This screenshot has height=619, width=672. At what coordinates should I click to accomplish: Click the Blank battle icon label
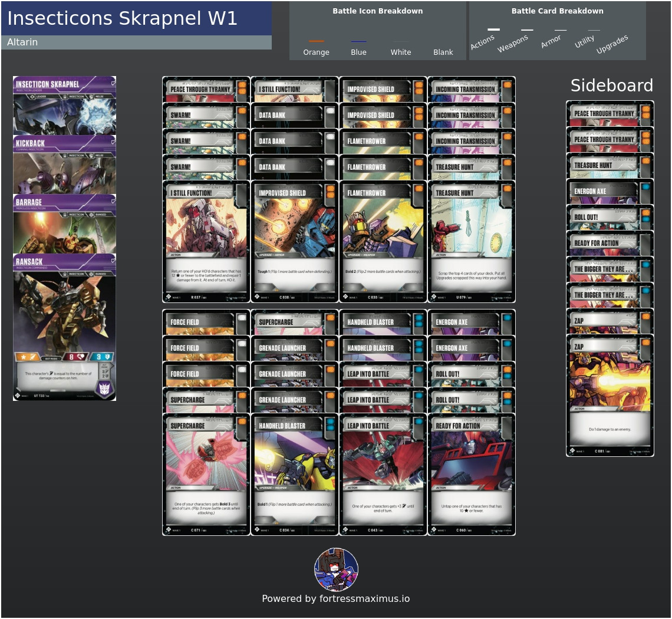[443, 52]
